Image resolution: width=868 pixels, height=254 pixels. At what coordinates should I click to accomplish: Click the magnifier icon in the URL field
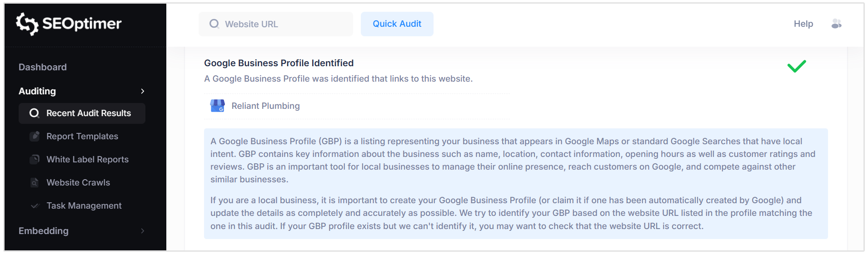pyautogui.click(x=214, y=24)
